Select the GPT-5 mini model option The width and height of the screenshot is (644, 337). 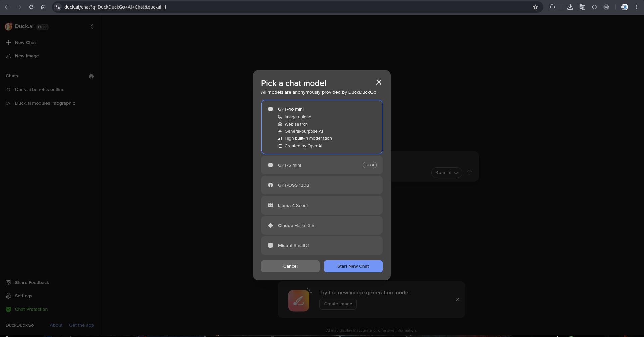coord(321,165)
